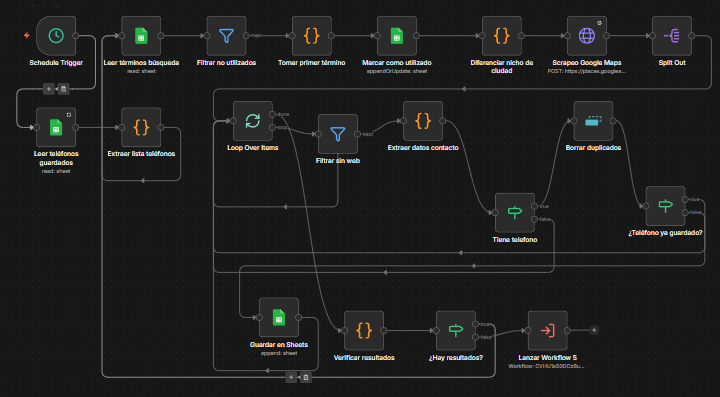
Task: Open the Verificar resultados code node
Action: click(x=364, y=330)
